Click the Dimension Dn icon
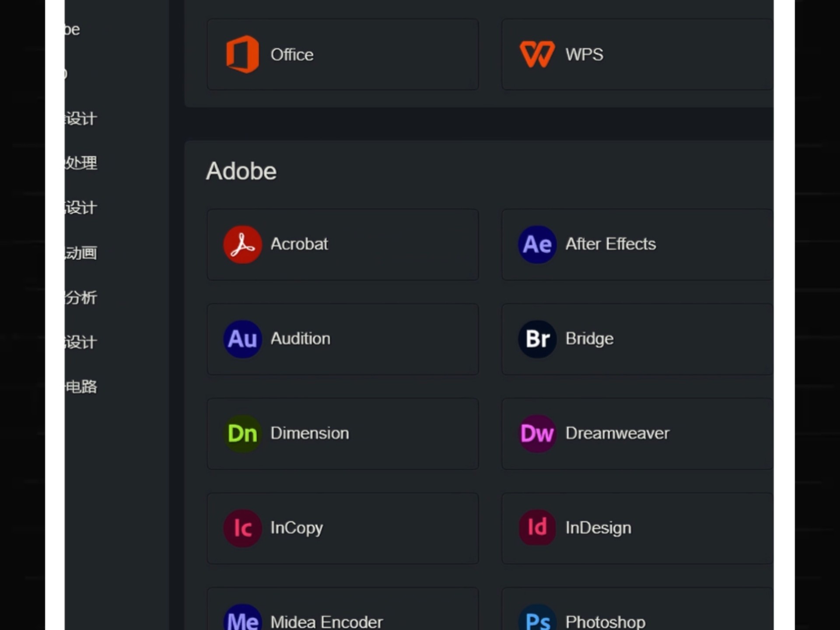 (x=243, y=434)
